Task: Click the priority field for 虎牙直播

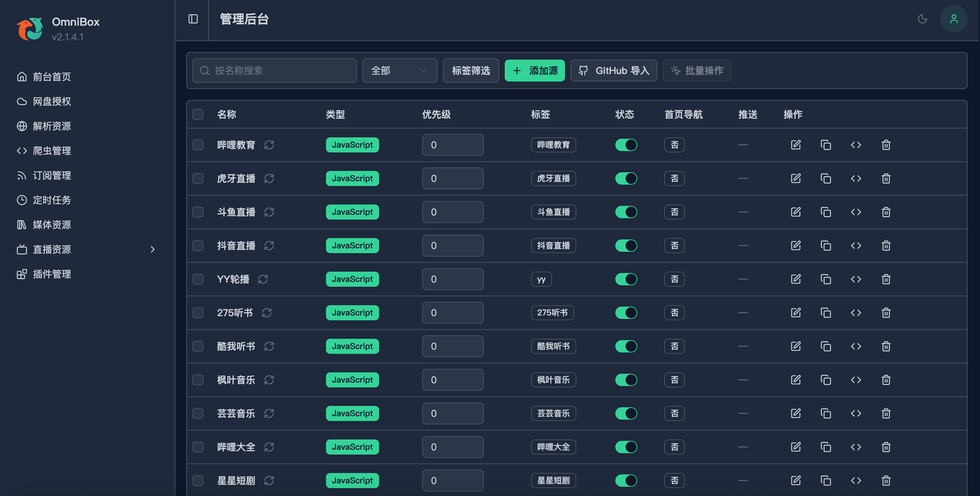Action: click(453, 178)
